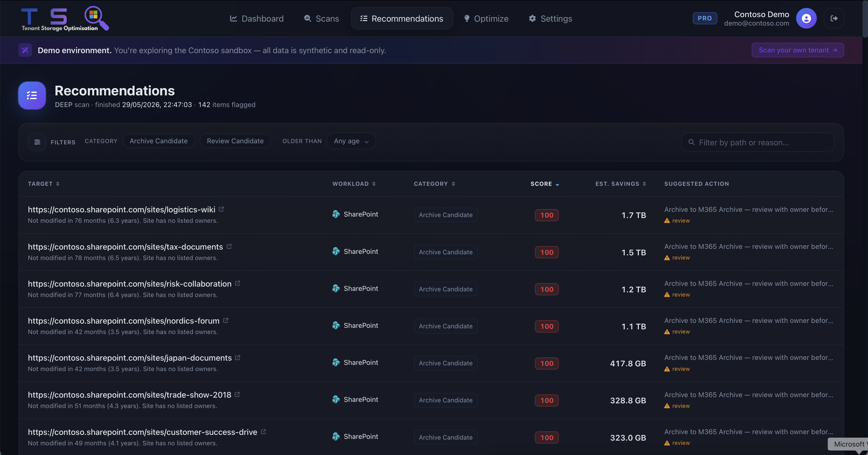The image size is (868, 455).
Task: Select the Recommendations tab
Action: [x=402, y=19]
